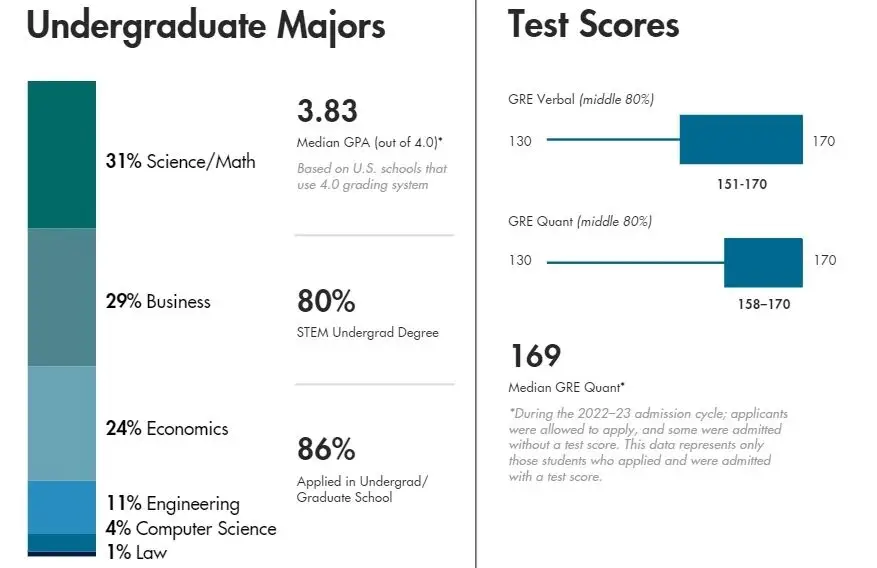Click the "Test Scores" heading
Image resolution: width=877 pixels, height=568 pixels.
[593, 25]
